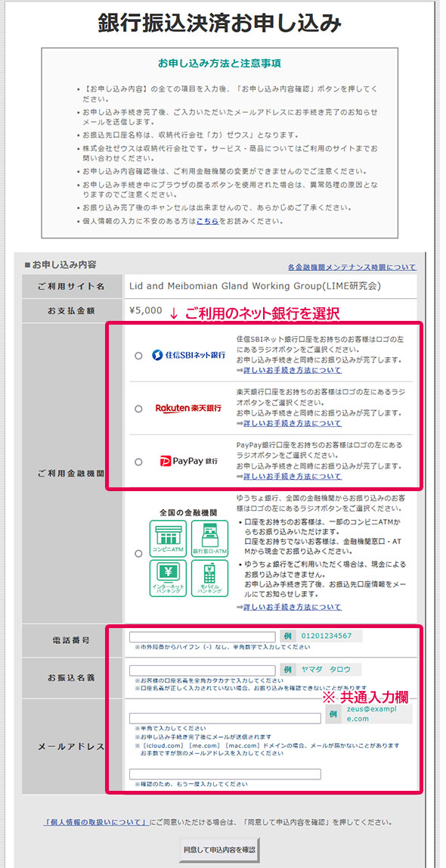446x868 pixels.
Task: Open 詳しいお手続き方法 link under 住信SBI
Action: [293, 370]
